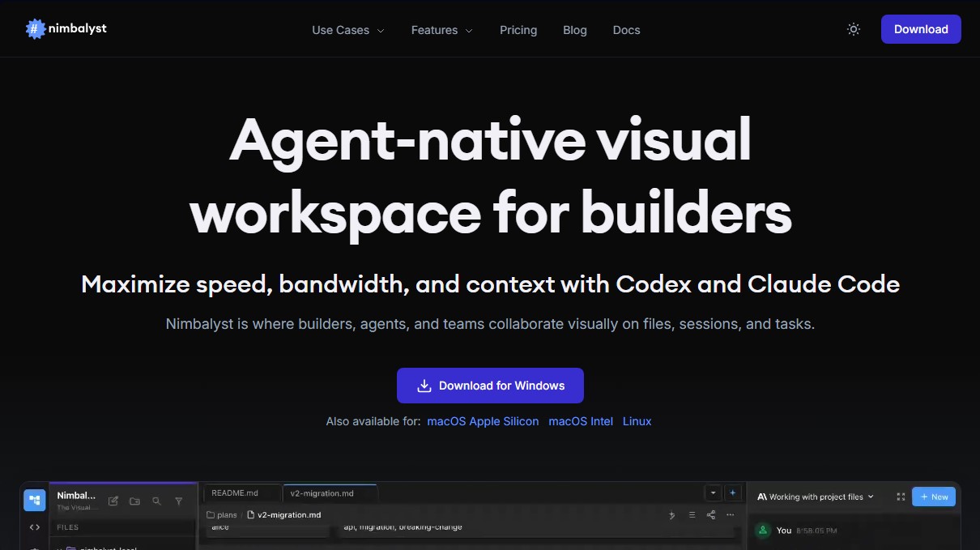Click the green You avatar icon
The height and width of the screenshot is (550, 980).
[762, 531]
